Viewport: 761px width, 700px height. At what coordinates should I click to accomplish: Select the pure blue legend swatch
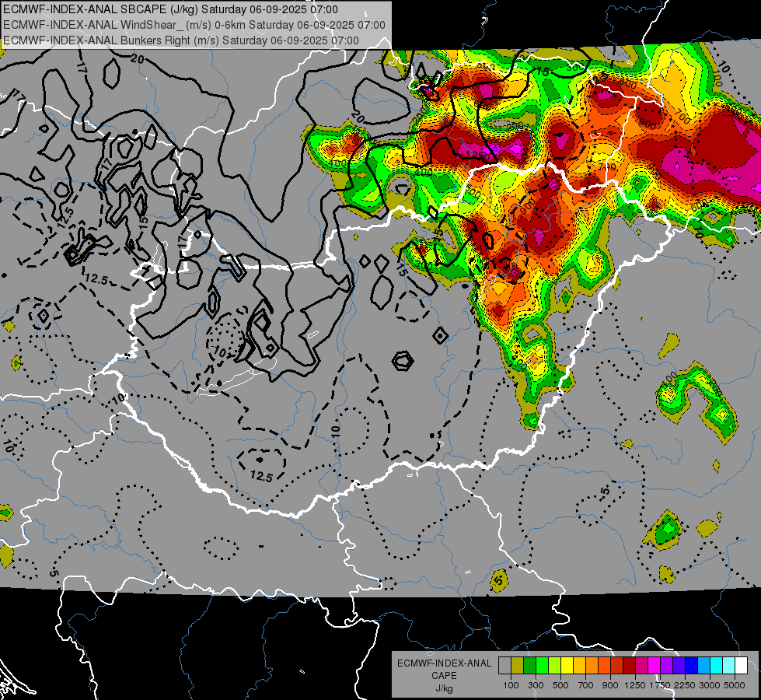coord(692,666)
